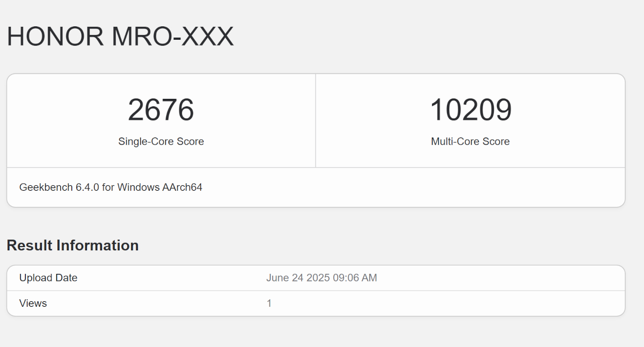Click the June 24 2025 09:06 AM value

[x=321, y=278]
